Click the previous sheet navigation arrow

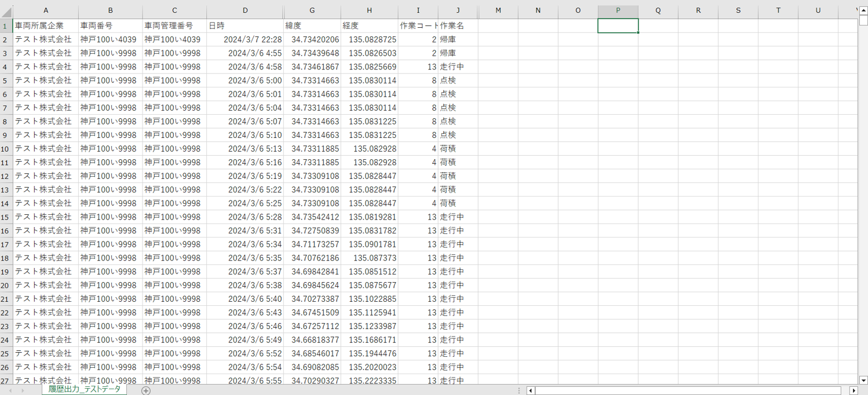pyautogui.click(x=11, y=391)
